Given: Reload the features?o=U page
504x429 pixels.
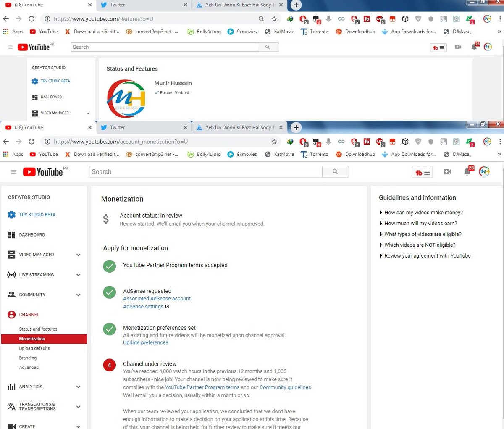Looking at the screenshot, I should [31, 19].
